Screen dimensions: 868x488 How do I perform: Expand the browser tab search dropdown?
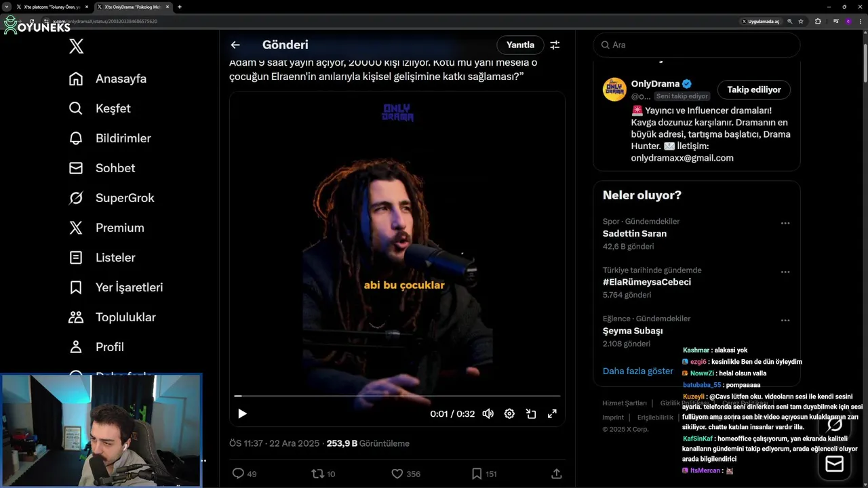click(6, 7)
